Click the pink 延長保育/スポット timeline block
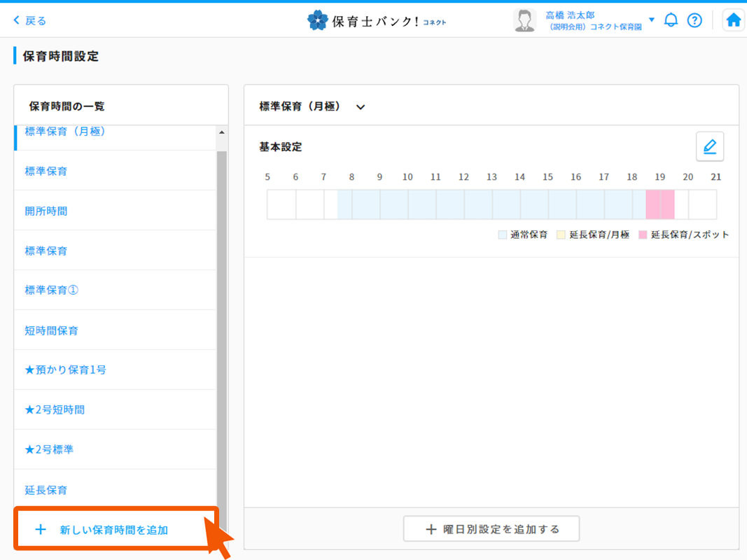 (660, 204)
